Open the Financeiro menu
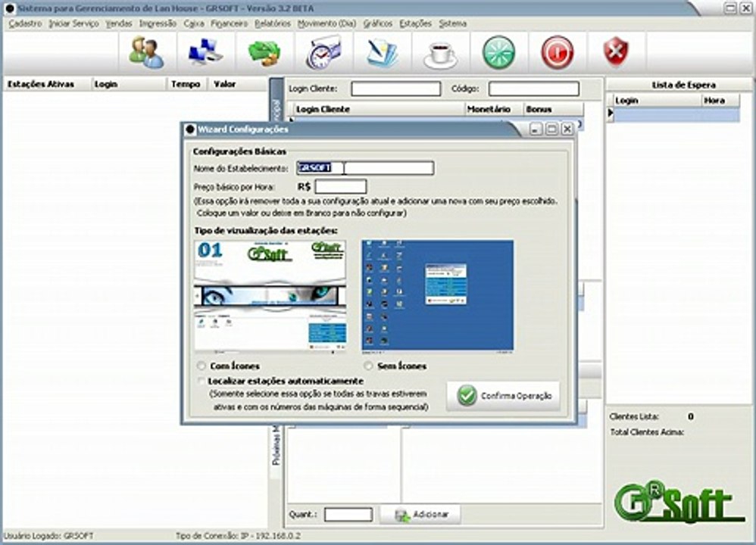 [x=229, y=23]
